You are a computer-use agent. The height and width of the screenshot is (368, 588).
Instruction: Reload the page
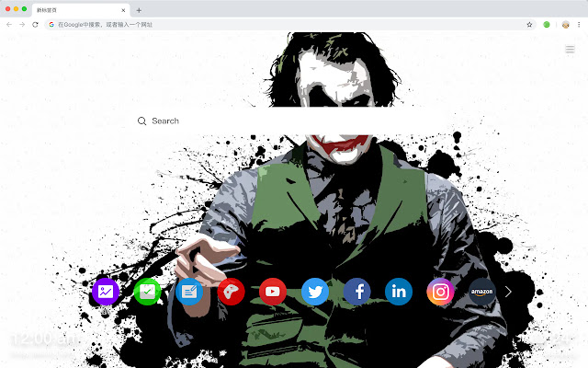click(35, 25)
